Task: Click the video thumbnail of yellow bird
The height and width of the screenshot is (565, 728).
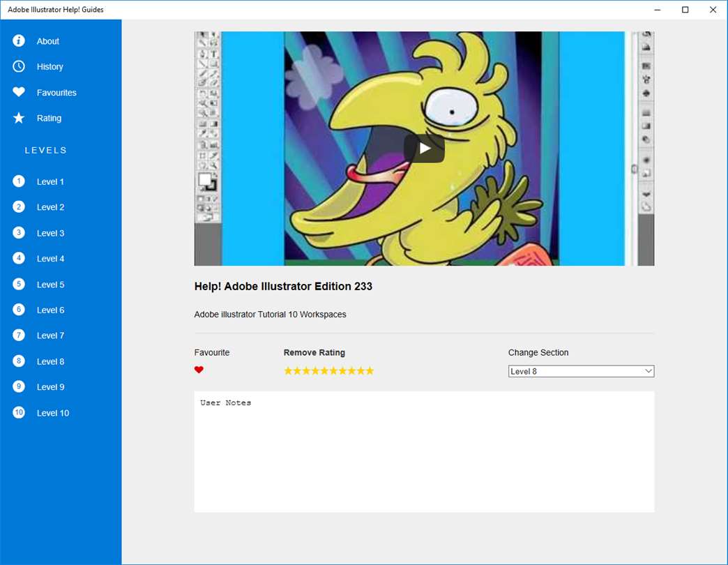Action: point(424,149)
